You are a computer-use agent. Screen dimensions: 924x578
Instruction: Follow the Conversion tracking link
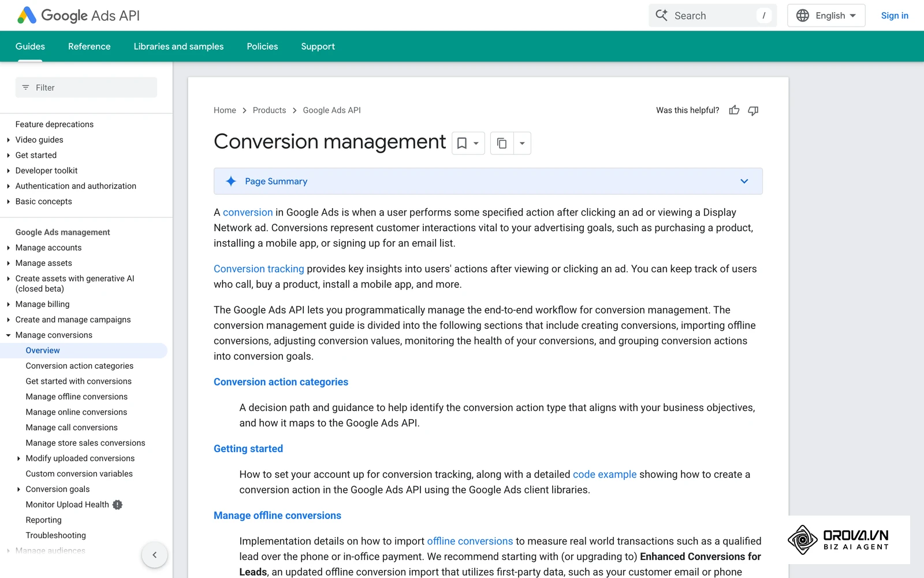coord(259,269)
